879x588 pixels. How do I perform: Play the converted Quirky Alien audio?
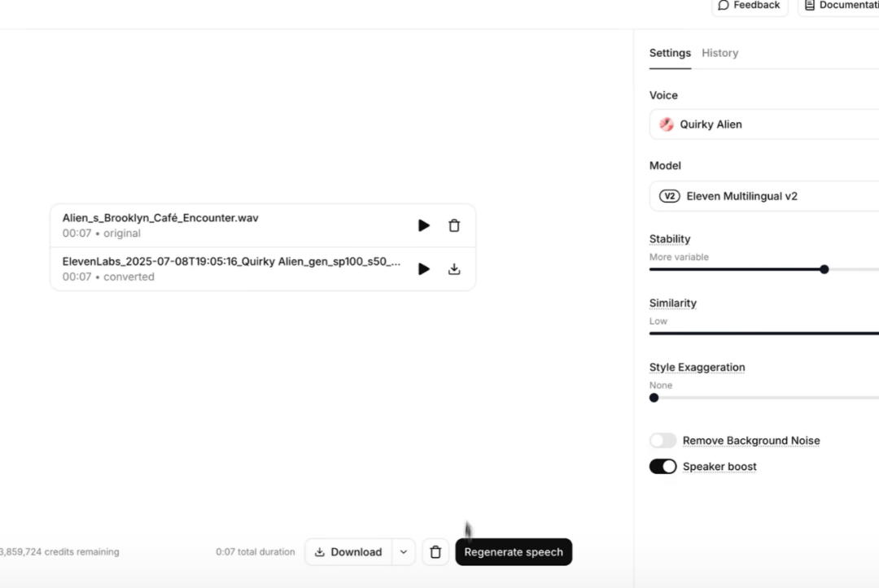coord(423,269)
